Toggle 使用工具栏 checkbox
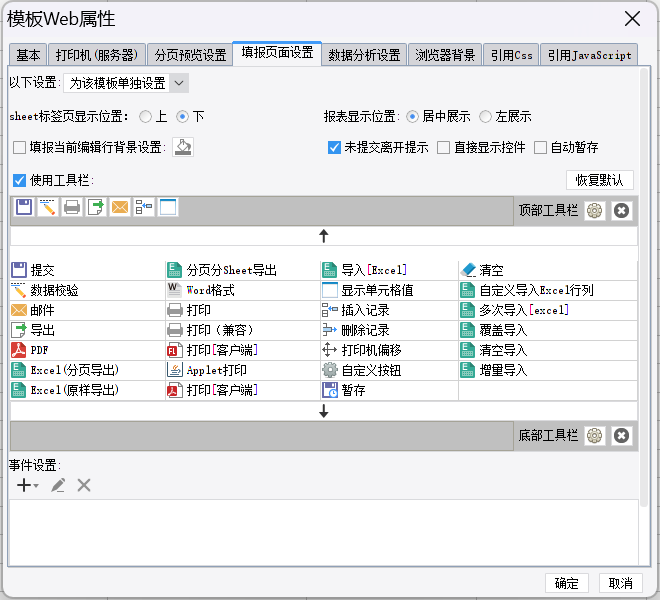This screenshot has height=600, width=660. [x=19, y=181]
